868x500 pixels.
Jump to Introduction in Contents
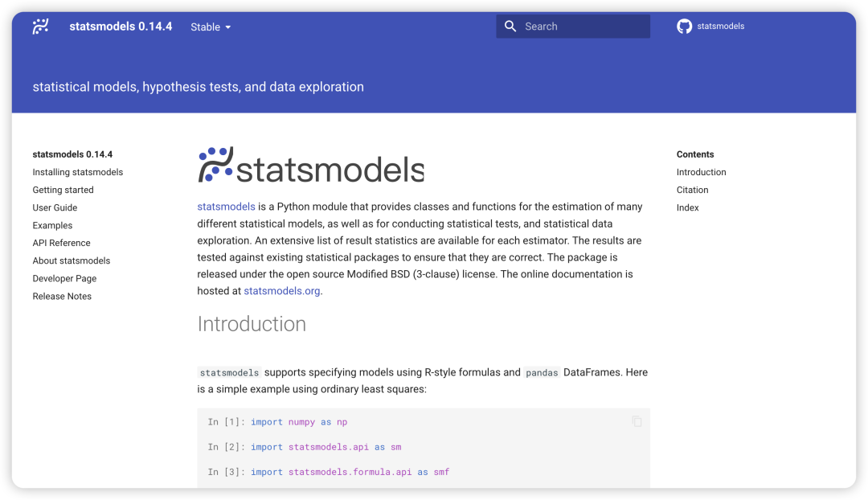[x=702, y=172]
